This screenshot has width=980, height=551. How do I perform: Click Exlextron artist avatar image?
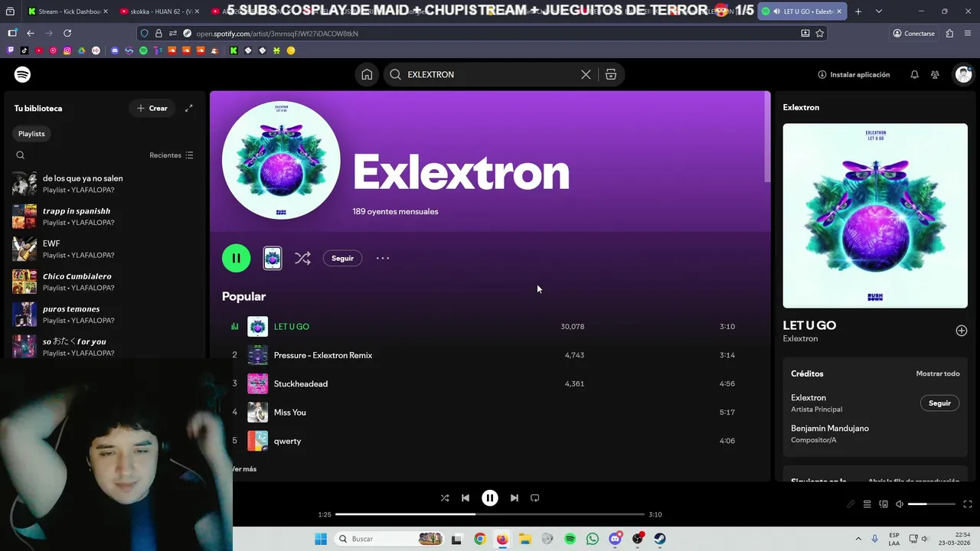(x=281, y=161)
